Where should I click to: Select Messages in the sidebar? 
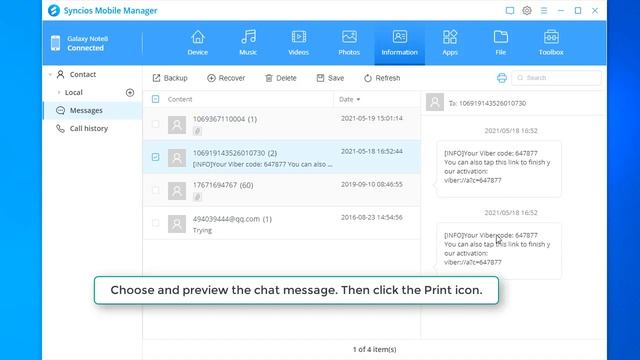click(93, 111)
